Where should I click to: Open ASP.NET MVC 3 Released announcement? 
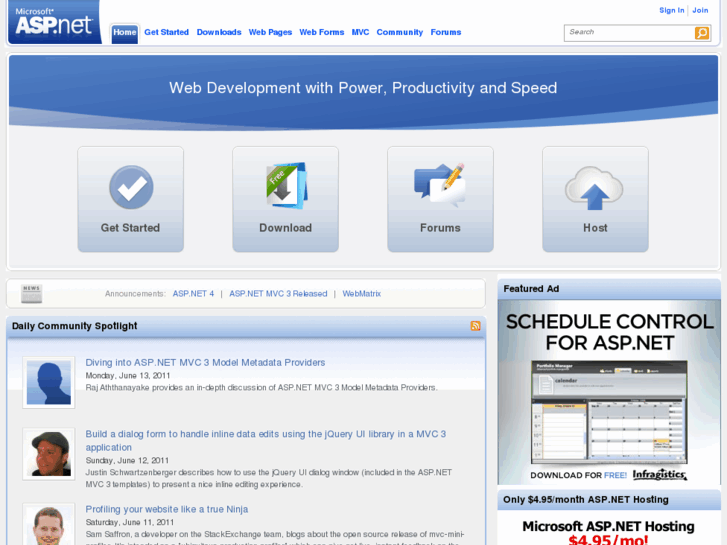(278, 294)
